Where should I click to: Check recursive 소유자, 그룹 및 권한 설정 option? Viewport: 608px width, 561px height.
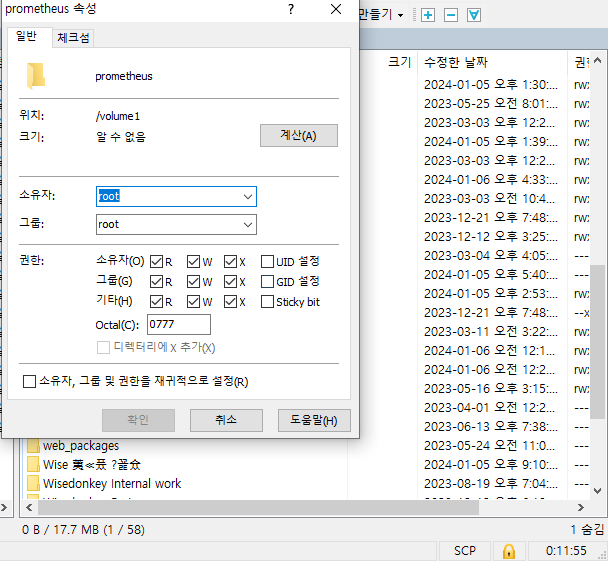tap(29, 381)
